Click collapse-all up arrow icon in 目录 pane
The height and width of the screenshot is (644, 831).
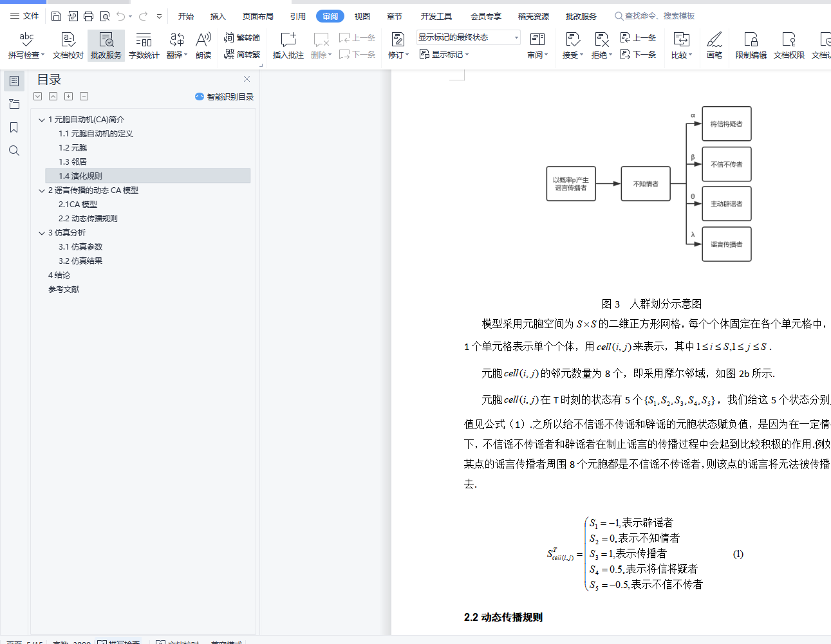(x=53, y=97)
